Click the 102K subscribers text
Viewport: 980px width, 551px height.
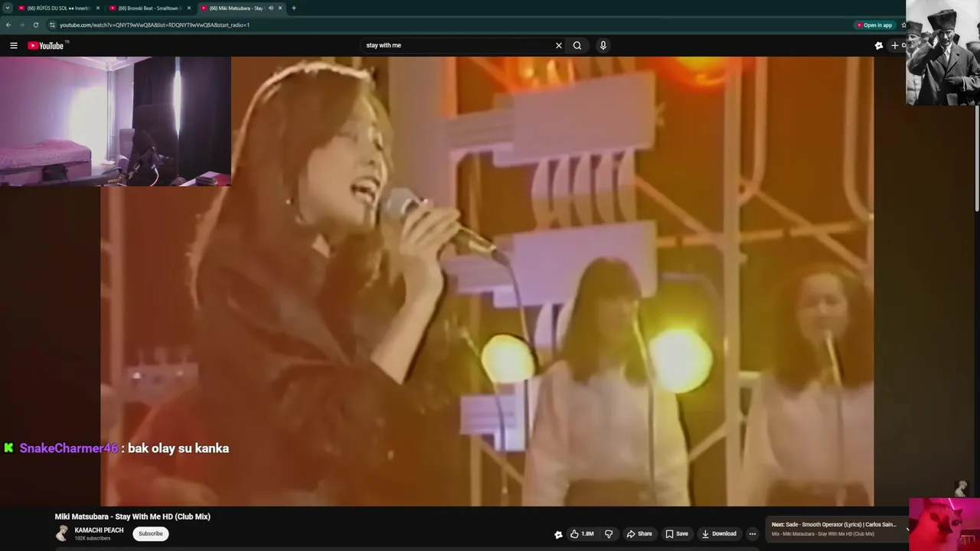coord(93,539)
